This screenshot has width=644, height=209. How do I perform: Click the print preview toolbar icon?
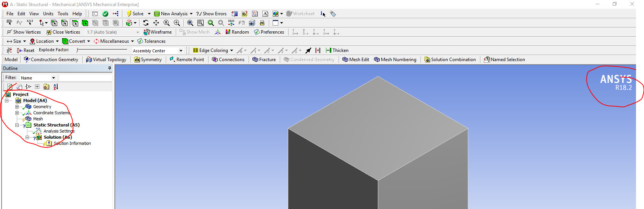click(262, 23)
